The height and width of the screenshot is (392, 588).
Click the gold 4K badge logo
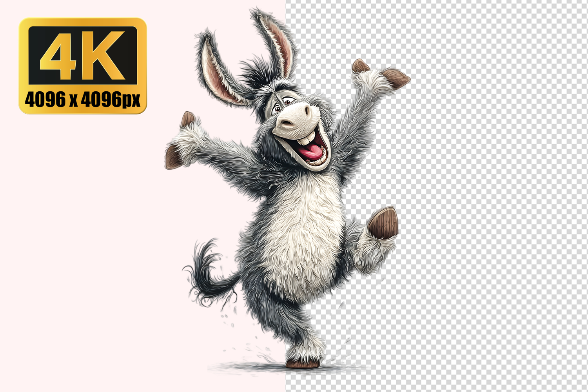coord(83,65)
